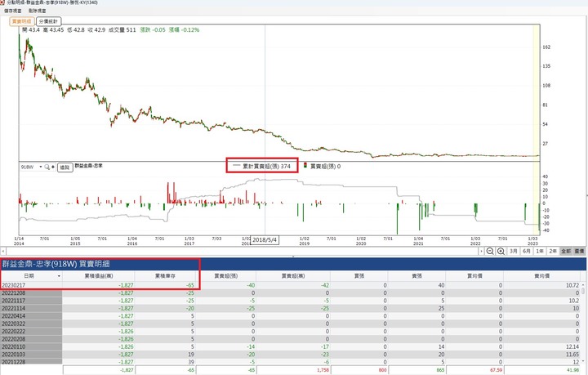Sort by the 買賣超(萬) column header

tap(293, 276)
